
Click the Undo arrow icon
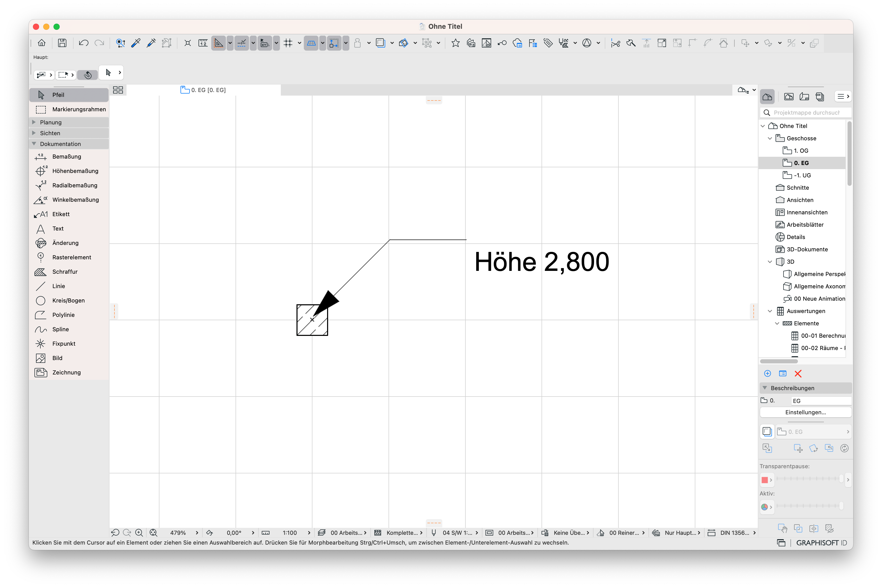coord(83,43)
